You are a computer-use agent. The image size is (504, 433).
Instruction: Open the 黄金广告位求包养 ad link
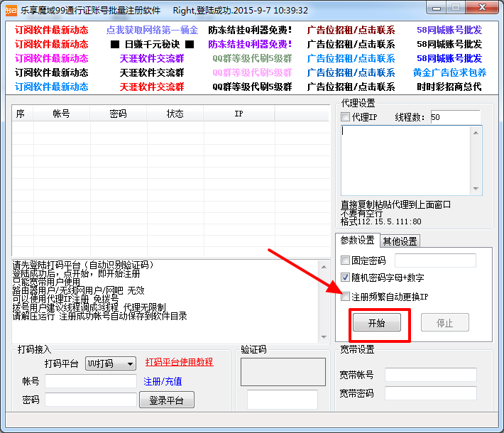(x=449, y=72)
